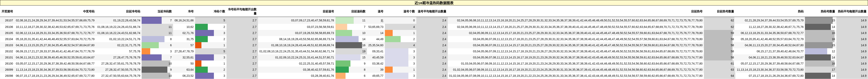This screenshot has width=868, height=79.
Task: Select issue number 26103
Action: point(9,45)
